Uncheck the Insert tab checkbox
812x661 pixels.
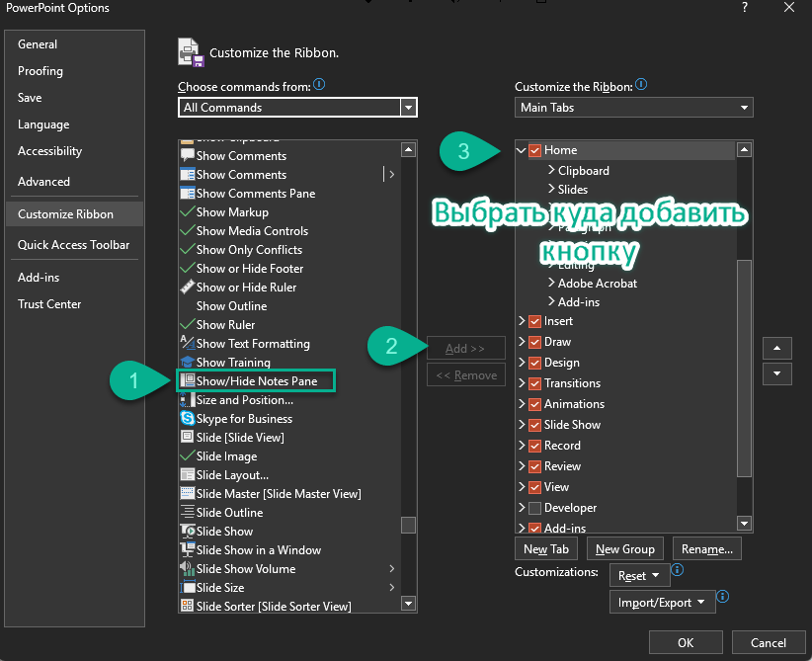pos(535,322)
